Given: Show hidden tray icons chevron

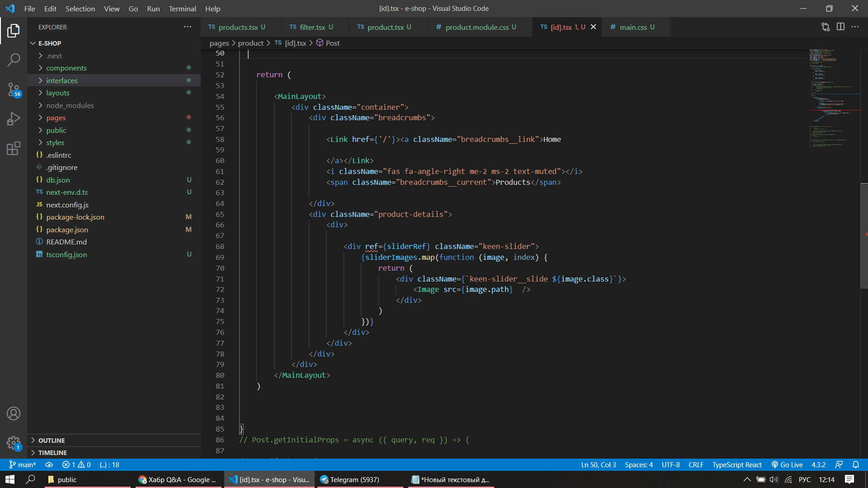Looking at the screenshot, I should point(747,479).
